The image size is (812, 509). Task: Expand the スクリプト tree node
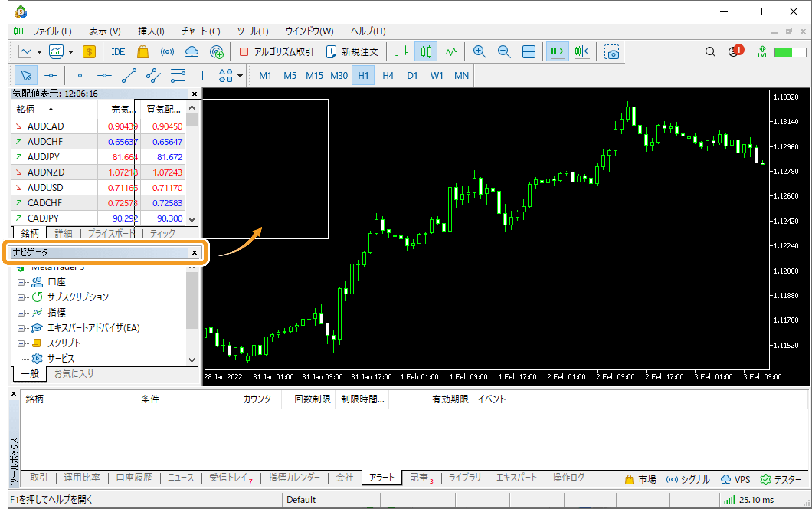(21, 344)
